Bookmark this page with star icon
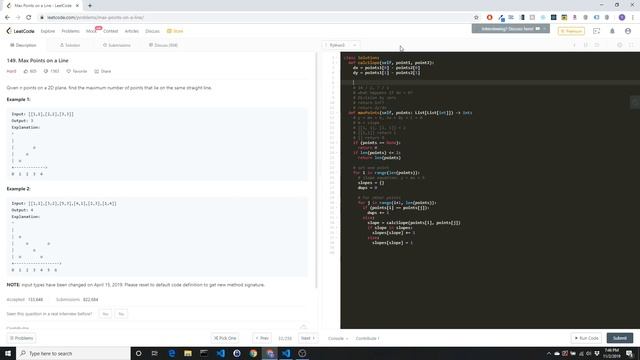 476,18
